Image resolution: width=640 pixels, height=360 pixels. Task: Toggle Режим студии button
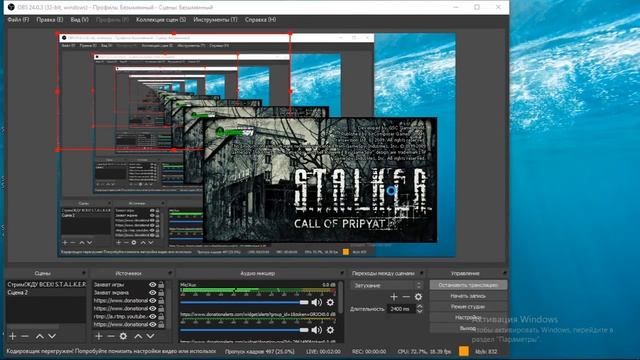(x=468, y=306)
